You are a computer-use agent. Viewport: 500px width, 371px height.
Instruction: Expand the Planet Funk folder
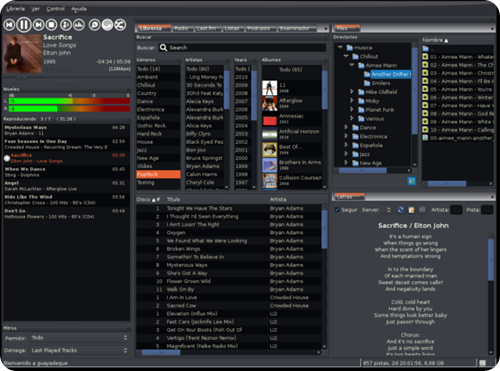coord(352,109)
